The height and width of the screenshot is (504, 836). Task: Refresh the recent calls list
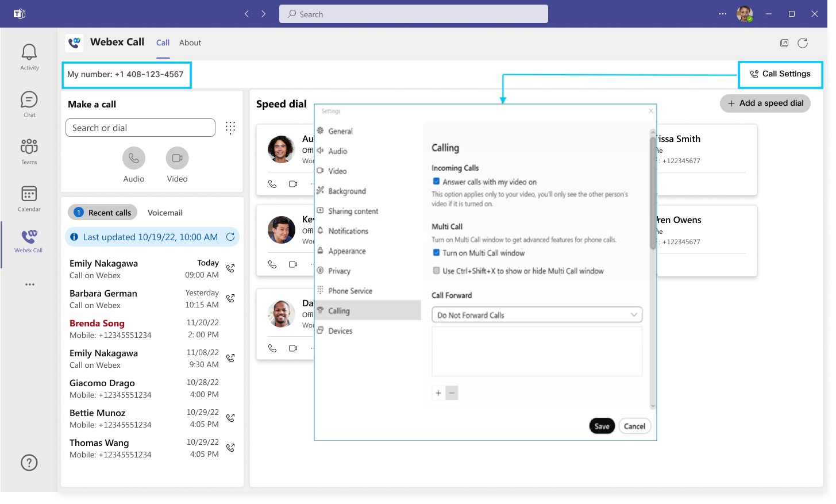pos(230,236)
